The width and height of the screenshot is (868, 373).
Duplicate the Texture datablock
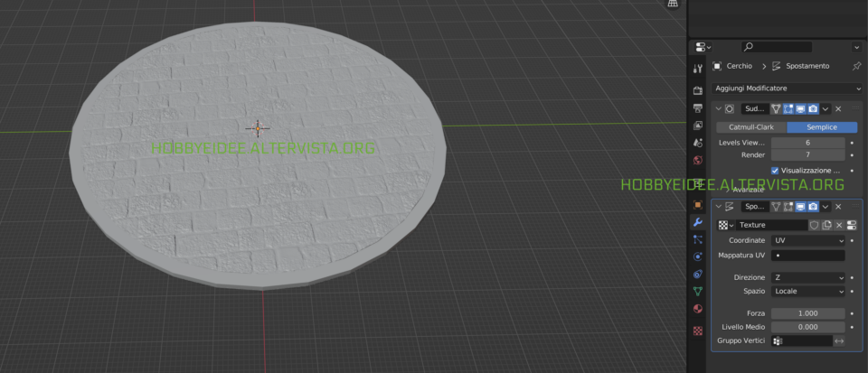(827, 225)
